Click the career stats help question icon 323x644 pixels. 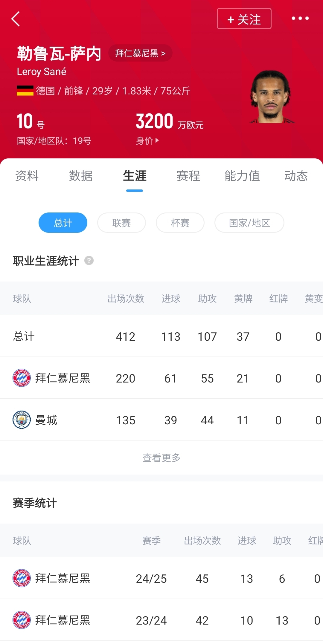(89, 261)
